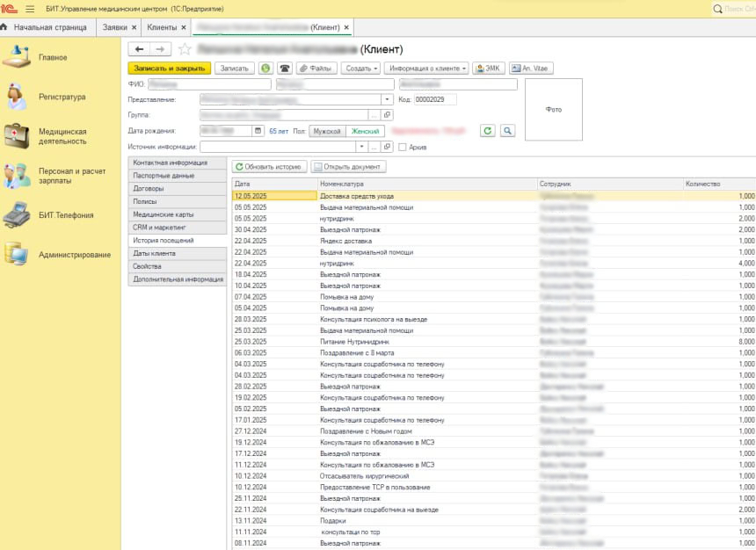
Task: Click Записать и закрыть button
Action: tap(170, 69)
